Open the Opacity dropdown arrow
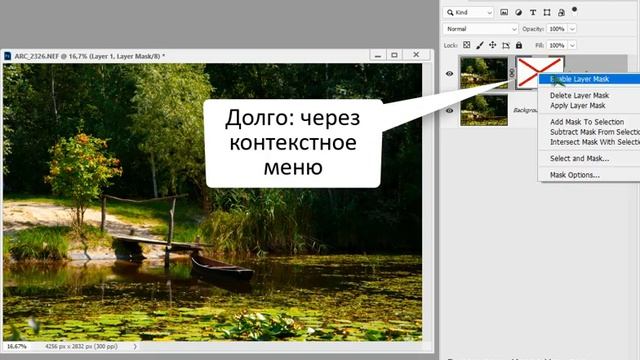640x360 pixels. pyautogui.click(x=572, y=29)
